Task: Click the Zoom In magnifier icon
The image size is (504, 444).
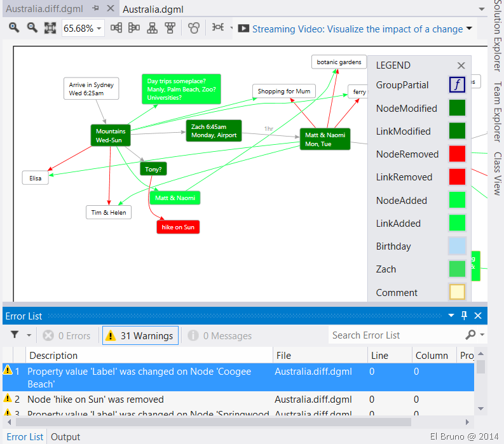Action: [13, 28]
